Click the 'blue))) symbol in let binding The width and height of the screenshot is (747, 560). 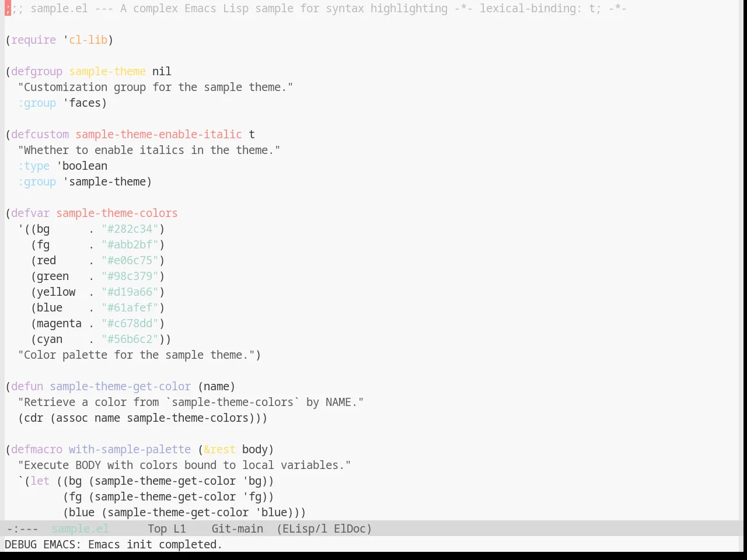tap(281, 512)
